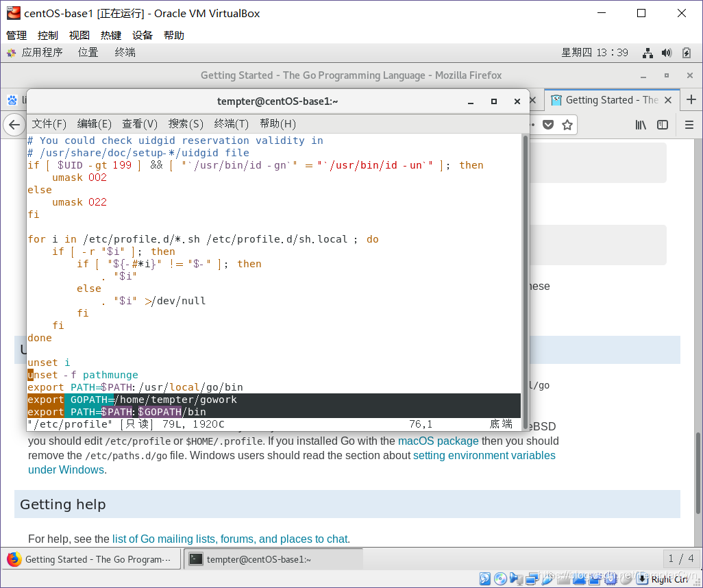Click VirtualBox CPU chip status icon
The height and width of the screenshot is (588, 703).
[610, 579]
